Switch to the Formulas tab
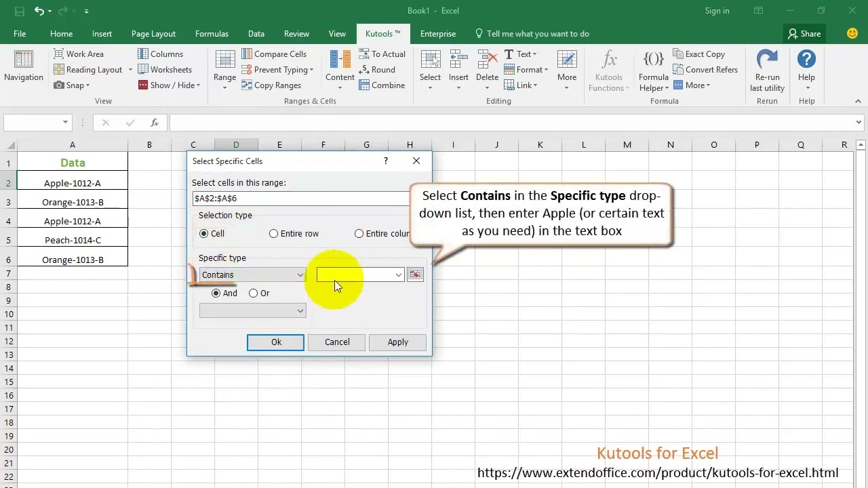 click(212, 34)
